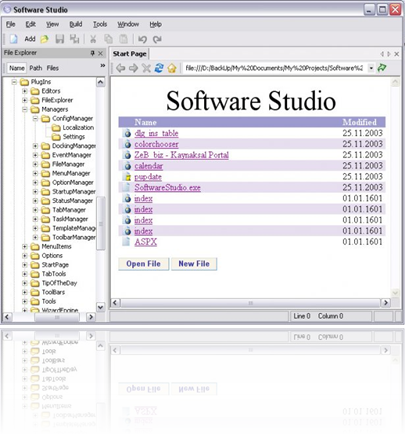
Task: Open the View menu
Action: pos(52,24)
